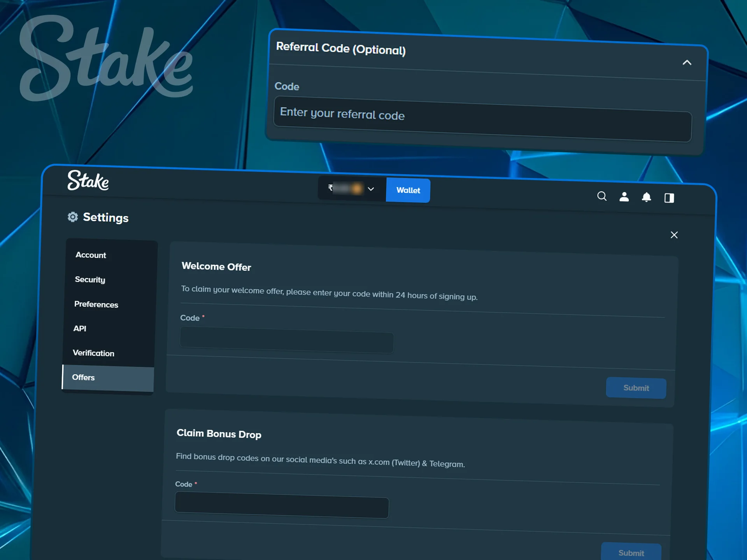747x560 pixels.
Task: Open the user profile icon
Action: (x=624, y=197)
